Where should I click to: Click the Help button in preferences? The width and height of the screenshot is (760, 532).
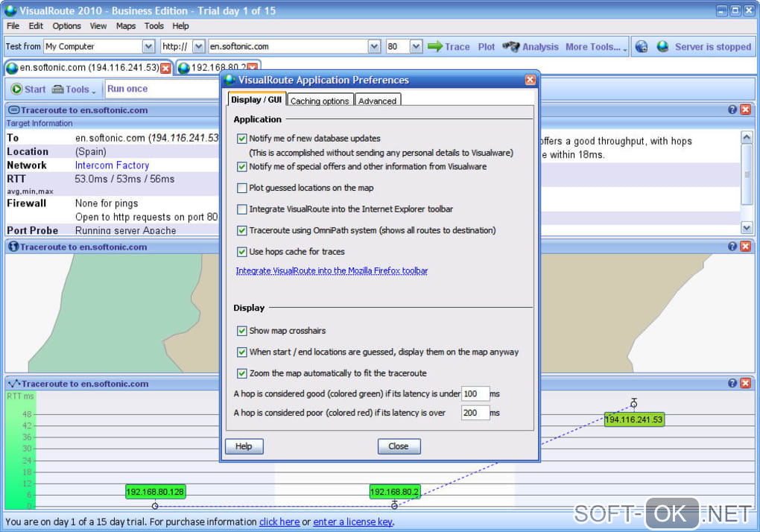click(x=244, y=446)
